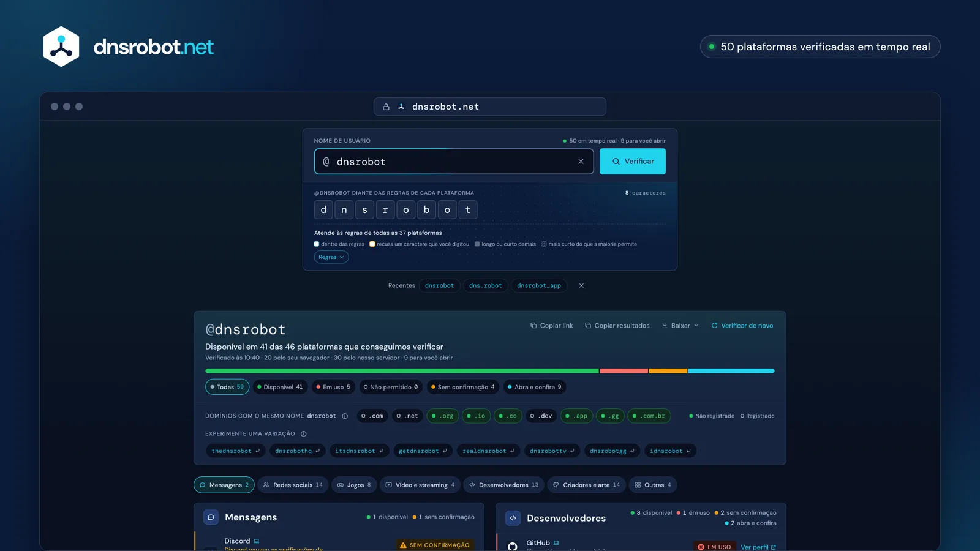Filter by Não permitido 0

point(391,387)
